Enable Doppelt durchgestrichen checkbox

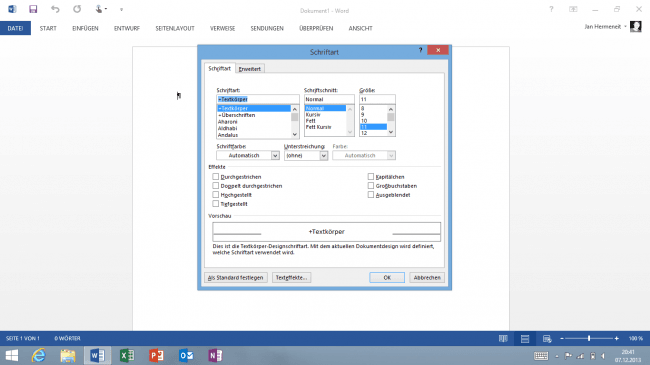tap(216, 186)
